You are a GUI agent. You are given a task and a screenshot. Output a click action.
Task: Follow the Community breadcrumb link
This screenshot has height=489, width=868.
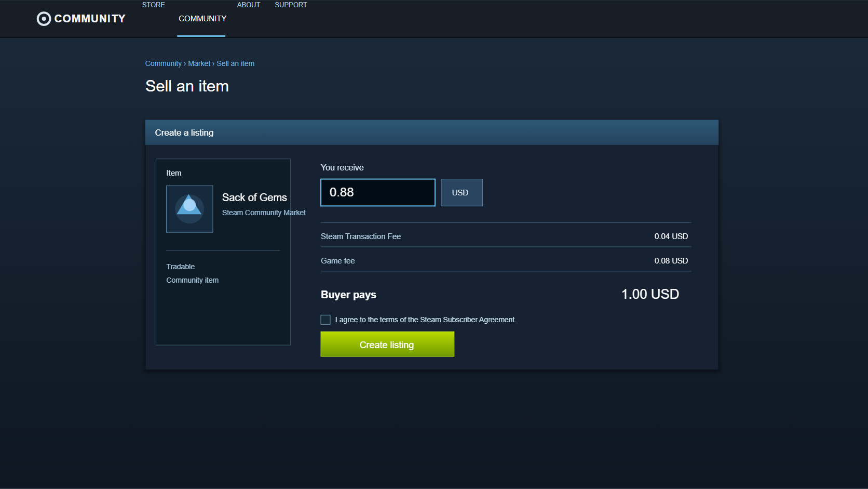(164, 63)
